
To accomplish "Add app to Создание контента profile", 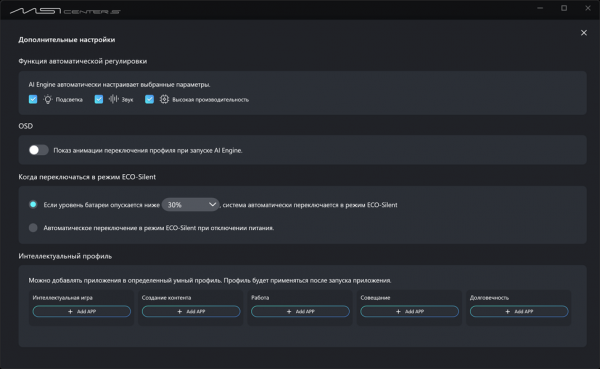I will pos(191,312).
